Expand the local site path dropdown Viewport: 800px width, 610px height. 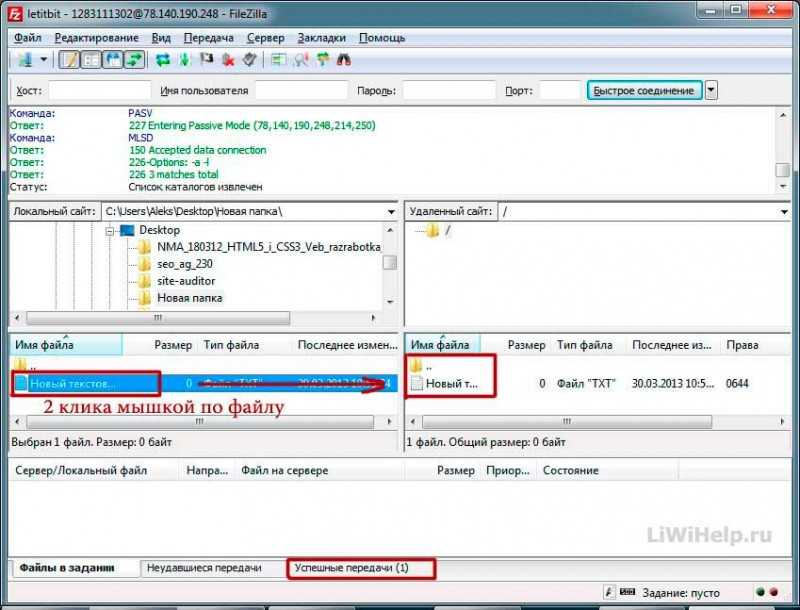point(391,212)
